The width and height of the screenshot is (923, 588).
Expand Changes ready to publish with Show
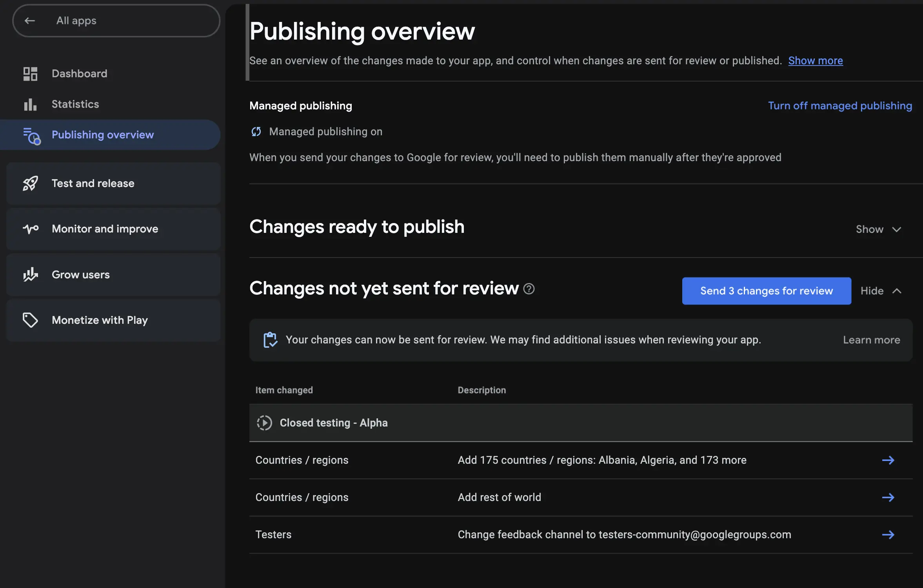coord(878,229)
